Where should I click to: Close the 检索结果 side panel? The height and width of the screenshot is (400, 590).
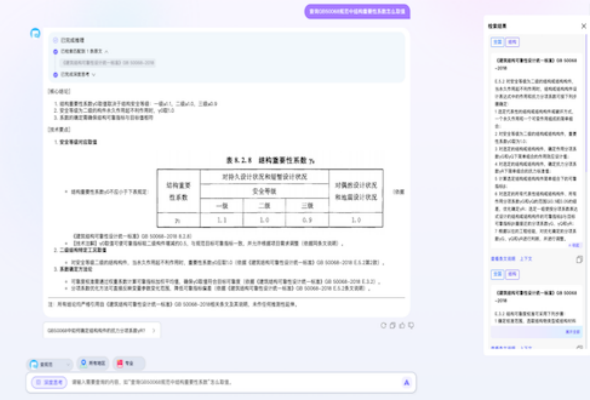pyautogui.click(x=583, y=26)
